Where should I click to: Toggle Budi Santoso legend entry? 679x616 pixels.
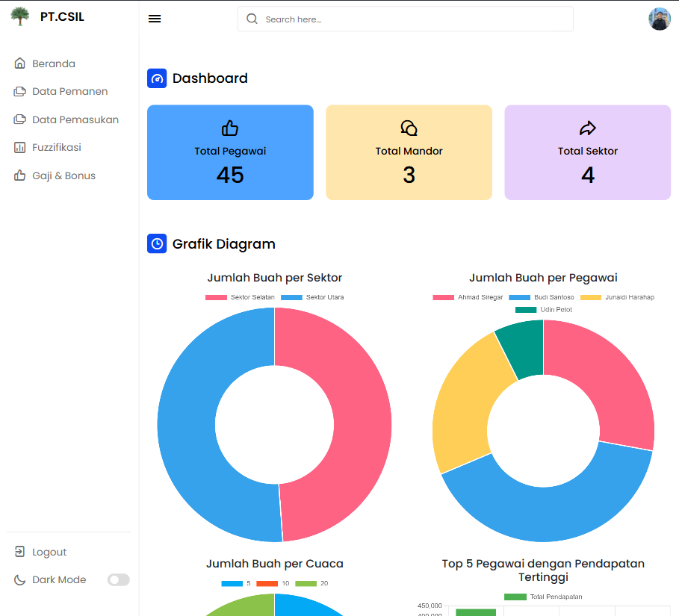(x=542, y=297)
